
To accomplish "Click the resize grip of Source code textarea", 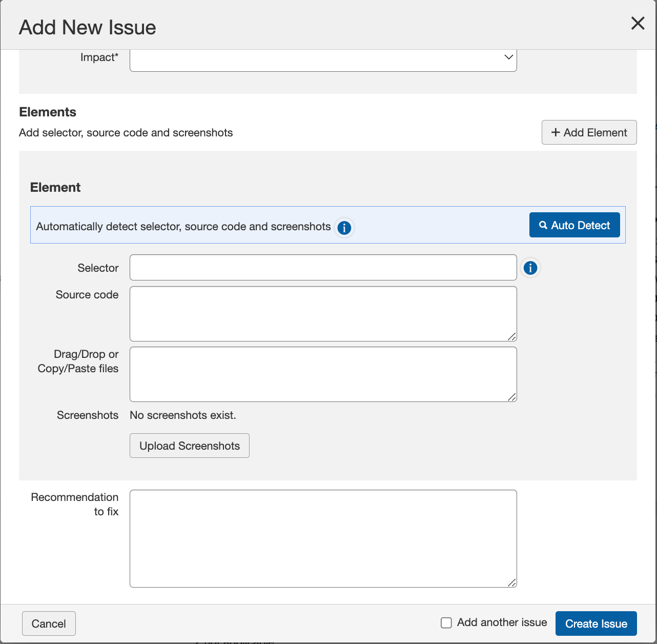I will pos(512,337).
